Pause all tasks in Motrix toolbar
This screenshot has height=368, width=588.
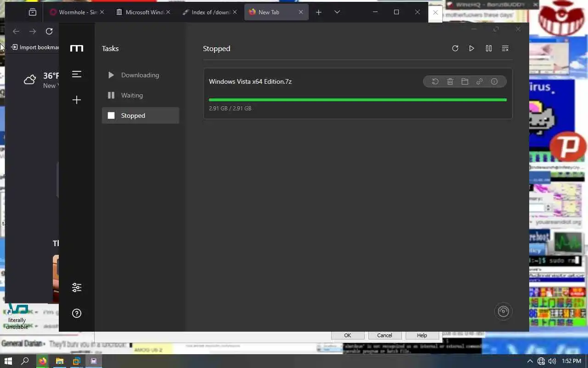point(489,48)
